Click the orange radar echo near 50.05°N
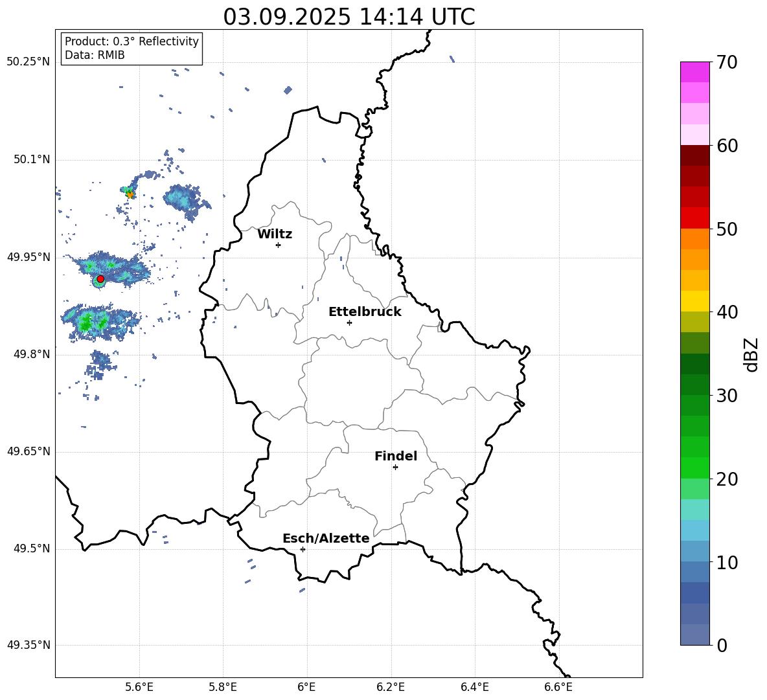This screenshot has width=767, height=700. click(130, 194)
